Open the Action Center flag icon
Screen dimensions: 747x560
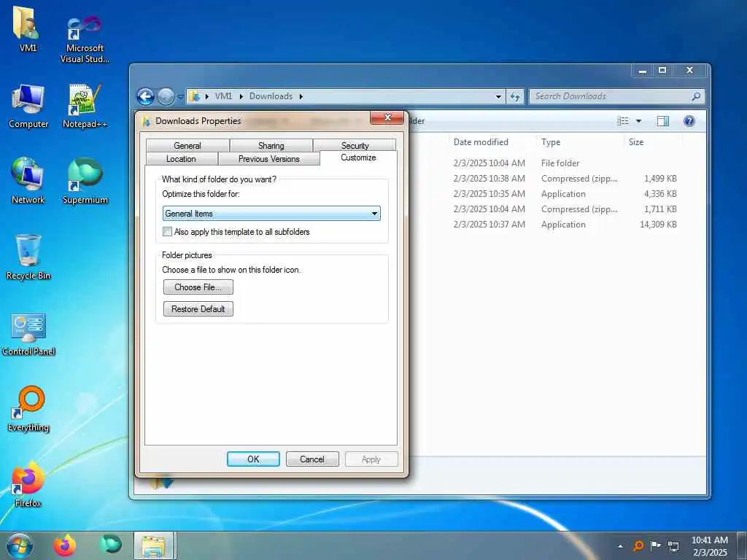tap(656, 545)
